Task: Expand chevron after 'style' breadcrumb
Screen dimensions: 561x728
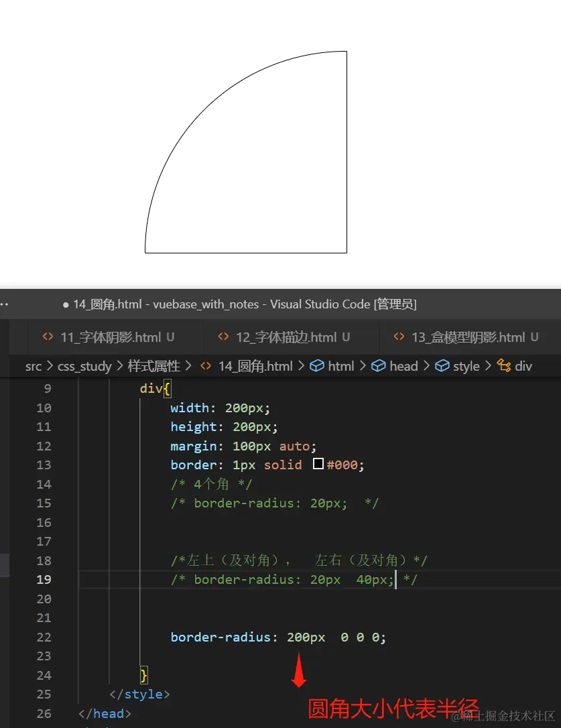Action: click(x=488, y=366)
